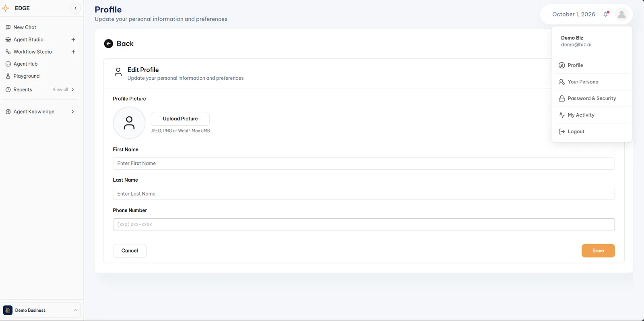The image size is (644, 321).
Task: Open the Demo Business workspace switcher
Action: pyautogui.click(x=40, y=310)
